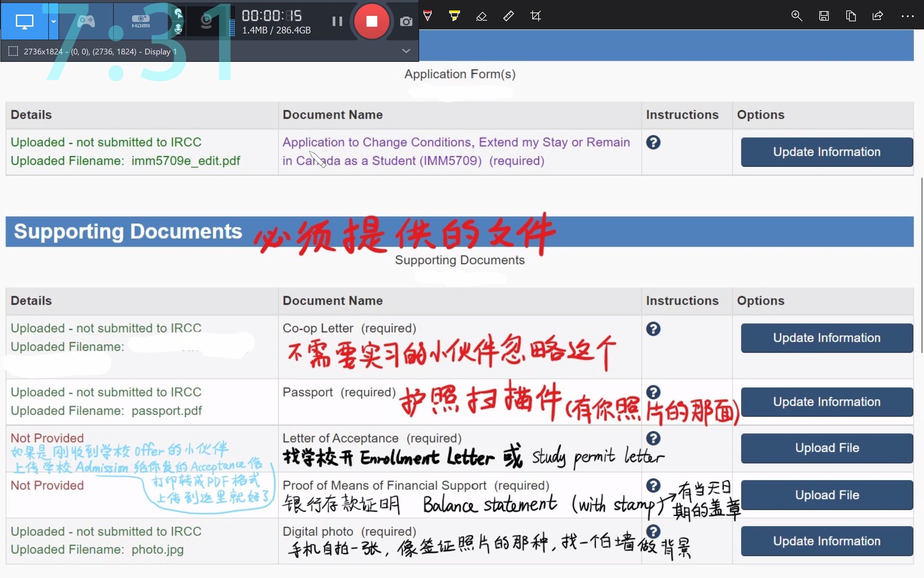This screenshot has width=924, height=578.
Task: Click the uploaded filename passport.pdf text
Action: 166,411
